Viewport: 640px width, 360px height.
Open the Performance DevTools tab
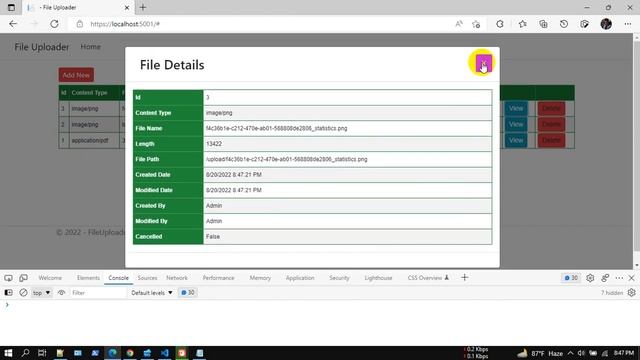pos(218,278)
